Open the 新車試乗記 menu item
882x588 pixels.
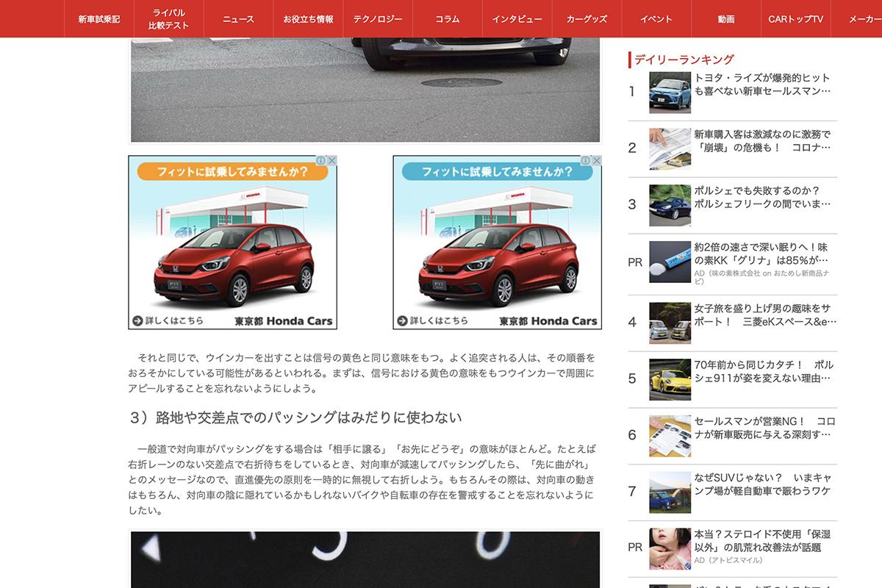coord(98,19)
